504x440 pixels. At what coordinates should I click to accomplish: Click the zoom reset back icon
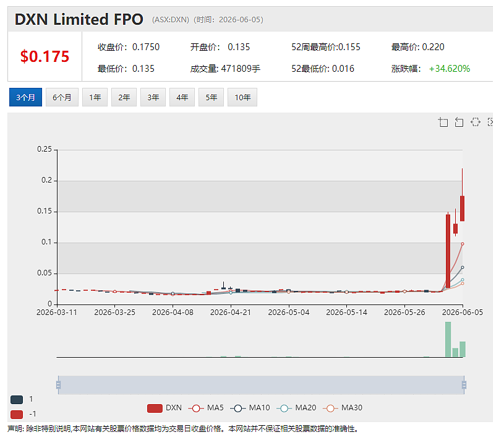coord(459,123)
